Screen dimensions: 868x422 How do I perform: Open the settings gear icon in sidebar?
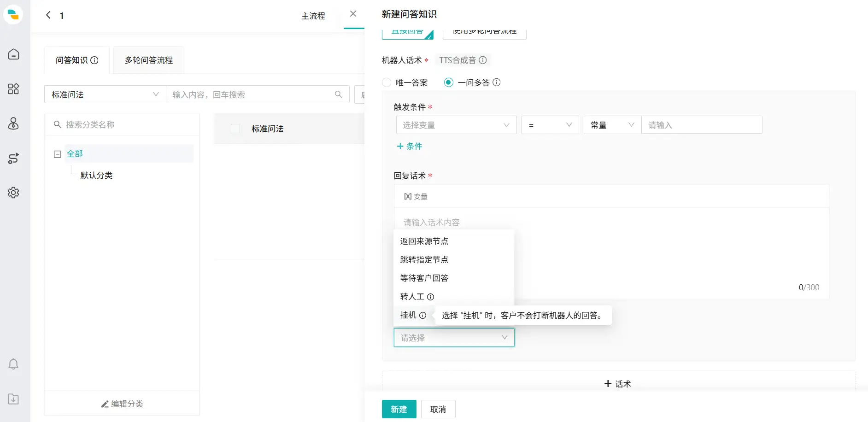13,193
